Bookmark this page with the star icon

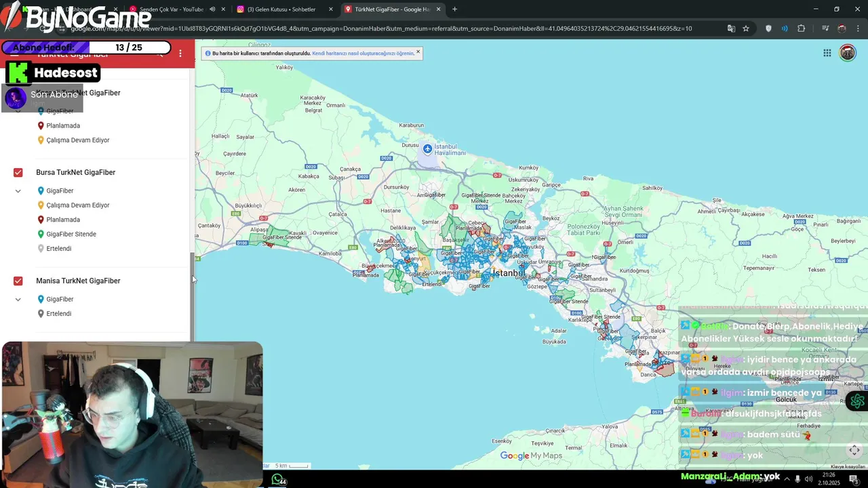746,28
